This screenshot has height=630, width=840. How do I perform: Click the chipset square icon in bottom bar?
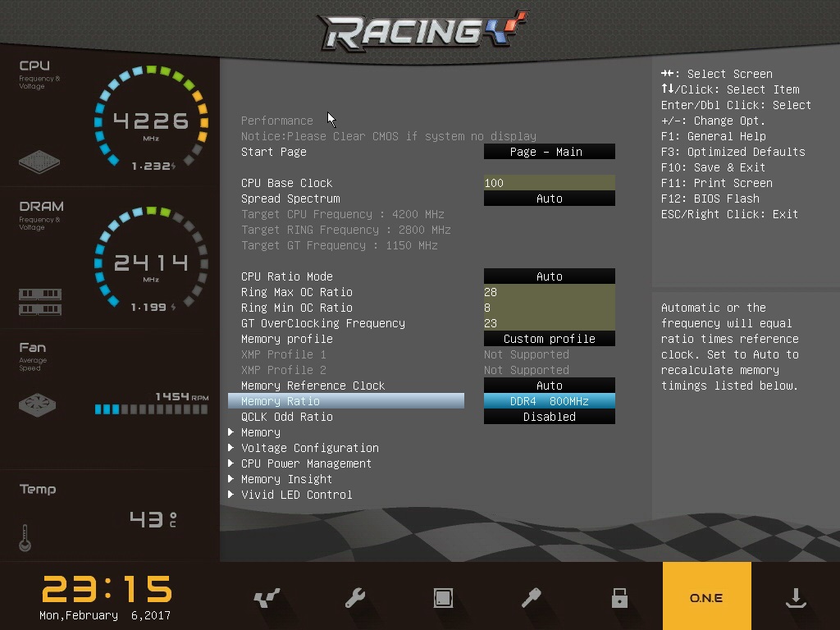pyautogui.click(x=443, y=597)
